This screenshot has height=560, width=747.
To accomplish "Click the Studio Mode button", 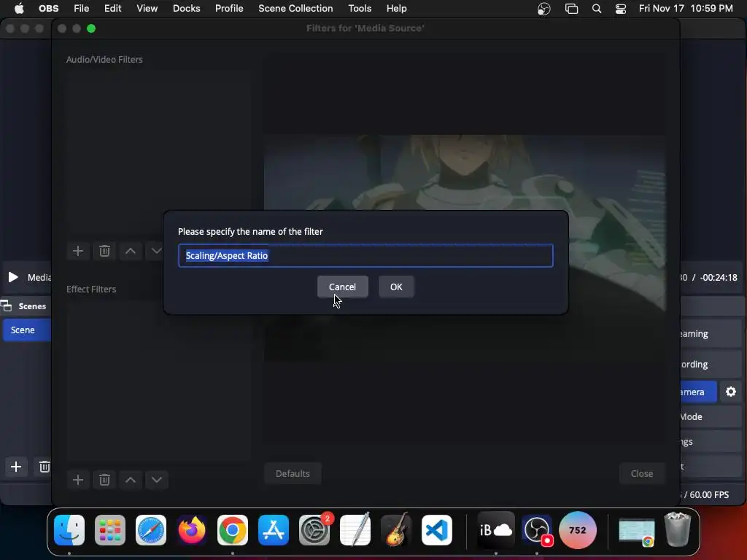I will click(710, 416).
